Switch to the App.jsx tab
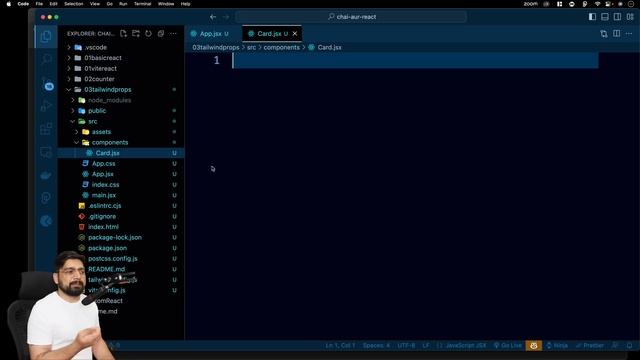The height and width of the screenshot is (360, 640). [x=210, y=33]
